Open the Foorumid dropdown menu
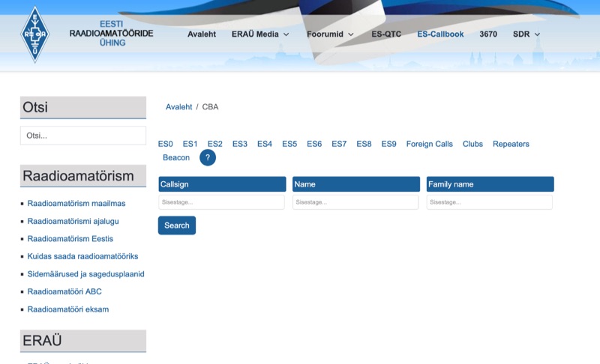Viewport: 600px width, 364px height. click(330, 34)
